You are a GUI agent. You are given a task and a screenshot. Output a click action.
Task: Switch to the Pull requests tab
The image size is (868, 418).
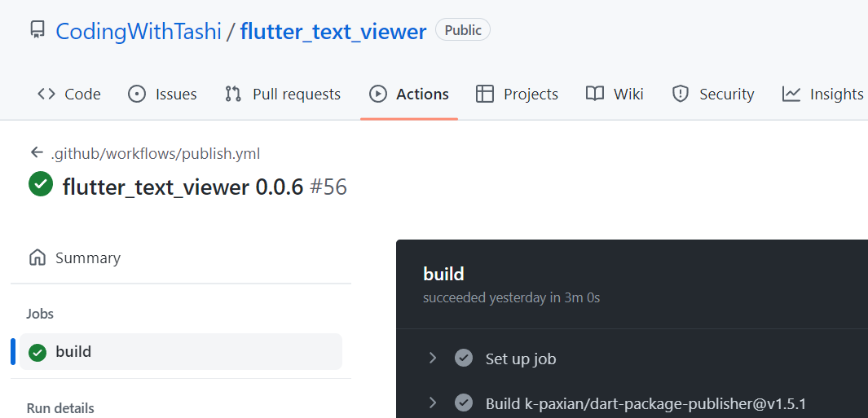283,95
